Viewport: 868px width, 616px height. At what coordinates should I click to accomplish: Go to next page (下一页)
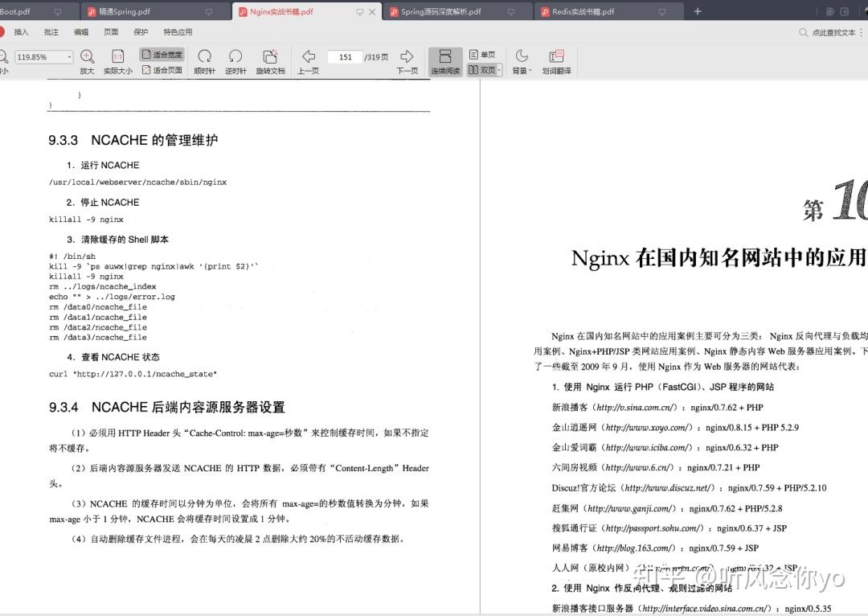click(407, 61)
